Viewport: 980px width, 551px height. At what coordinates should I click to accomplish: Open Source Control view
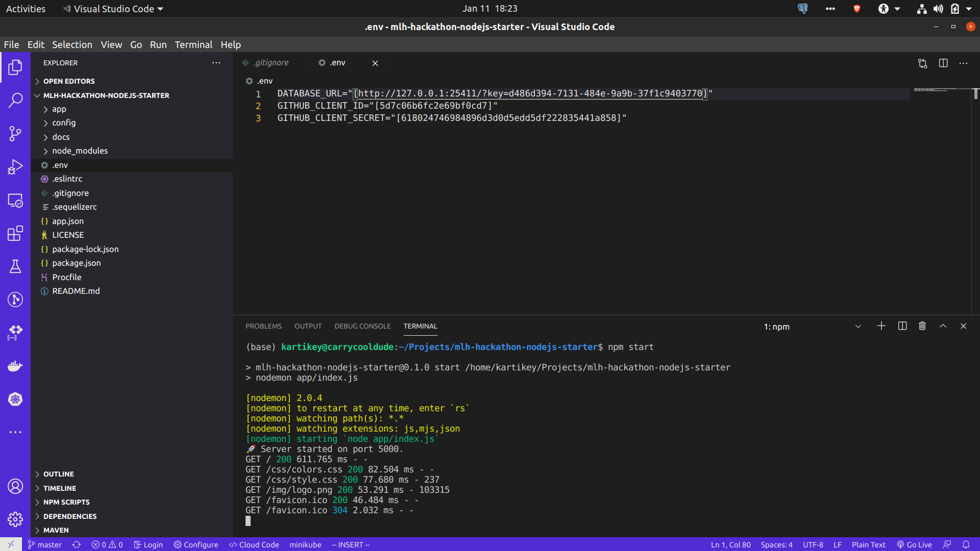point(15,134)
